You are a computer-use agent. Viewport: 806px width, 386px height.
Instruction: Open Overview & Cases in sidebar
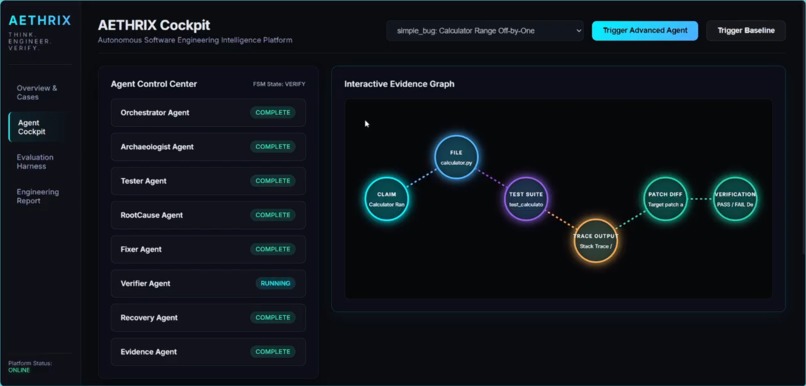click(x=40, y=93)
